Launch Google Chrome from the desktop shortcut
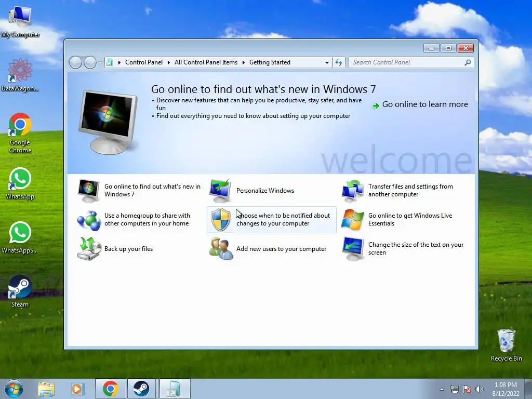The width and height of the screenshot is (532, 399). pyautogui.click(x=20, y=133)
